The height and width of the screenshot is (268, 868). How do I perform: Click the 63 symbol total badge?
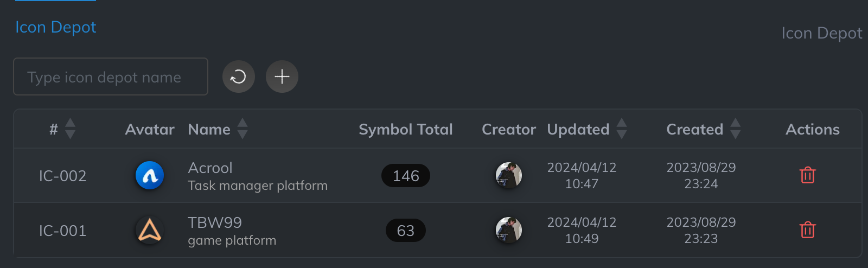[405, 231]
